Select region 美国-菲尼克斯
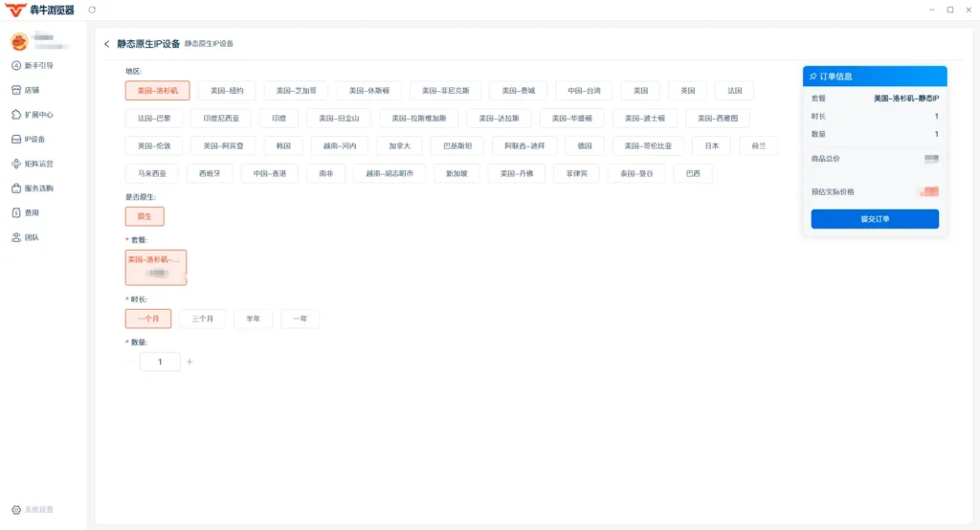 (446, 91)
